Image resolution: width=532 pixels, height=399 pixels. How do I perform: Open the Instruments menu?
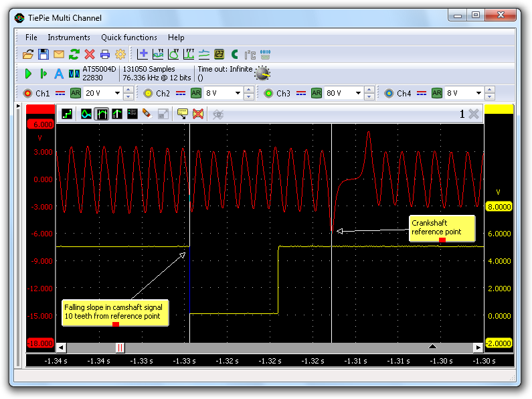tap(68, 37)
